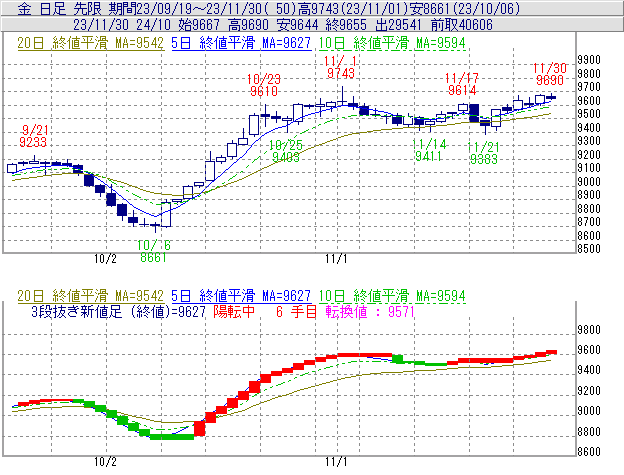The image size is (624, 475).
Task: Click the 8600 price axis label on lower chart
Action: click(589, 452)
